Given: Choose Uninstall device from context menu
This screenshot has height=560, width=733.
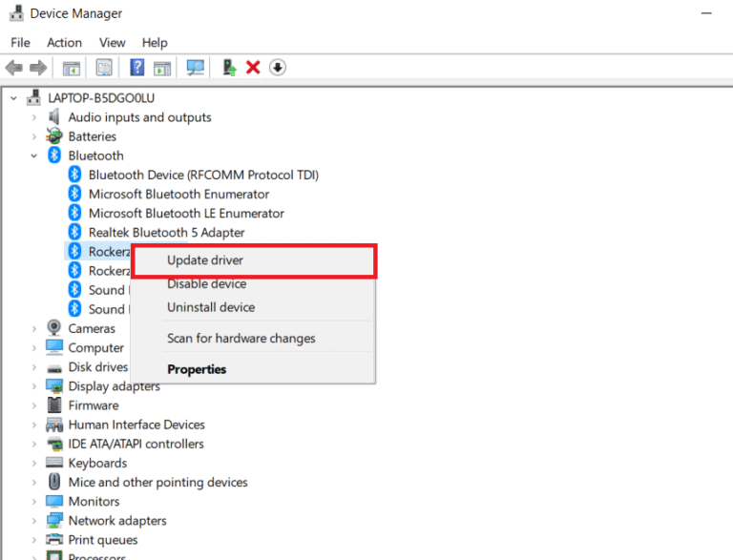Looking at the screenshot, I should tap(254, 307).
